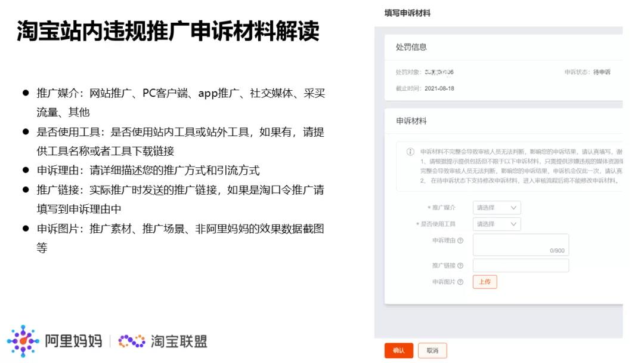
Task: Click the 填写申诉材料 heading
Action: coord(407,13)
